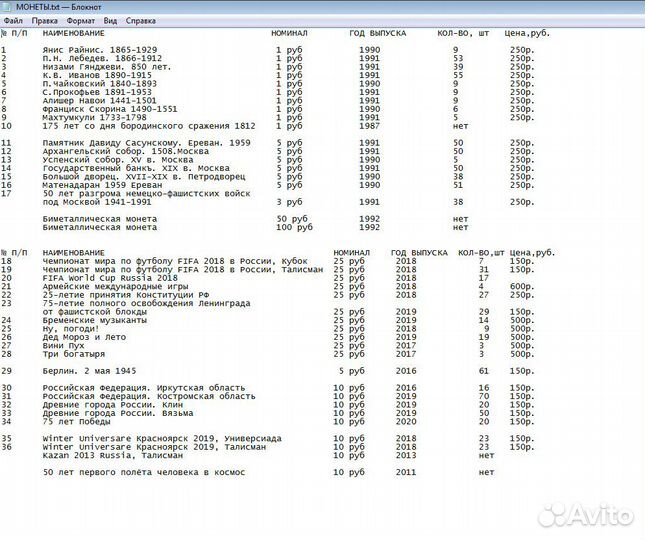The height and width of the screenshot is (540, 645).
Task: Click the Notepad icon in title bar
Action: 7,7
